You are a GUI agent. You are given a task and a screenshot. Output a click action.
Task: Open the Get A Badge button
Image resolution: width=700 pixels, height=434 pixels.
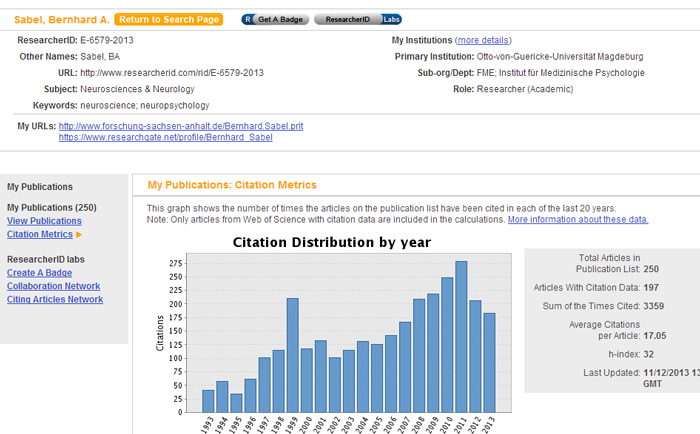(x=275, y=19)
